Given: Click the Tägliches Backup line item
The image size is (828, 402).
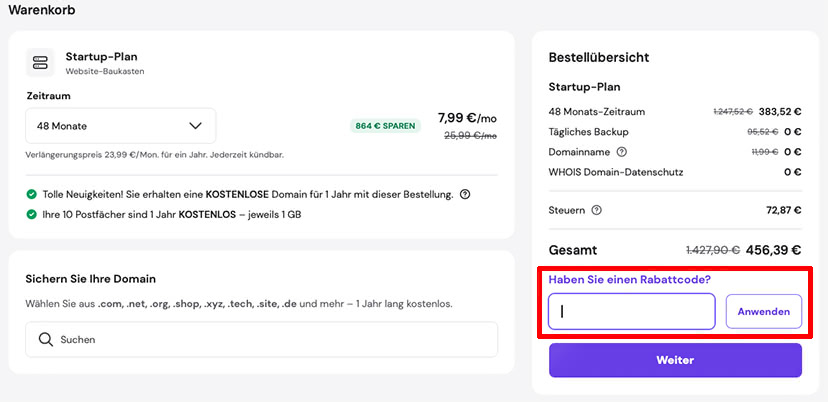Looking at the screenshot, I should [x=589, y=132].
